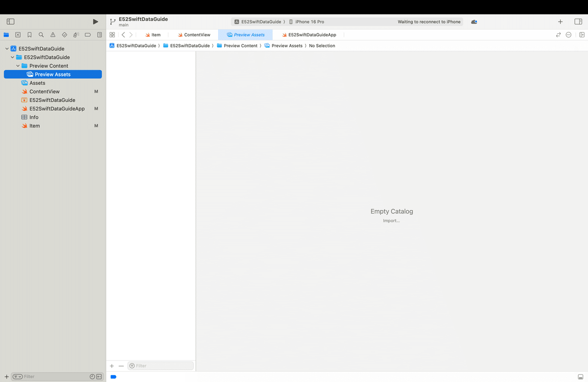Open the Test navigator diamond icon
588x382 pixels.
pyautogui.click(x=64, y=35)
